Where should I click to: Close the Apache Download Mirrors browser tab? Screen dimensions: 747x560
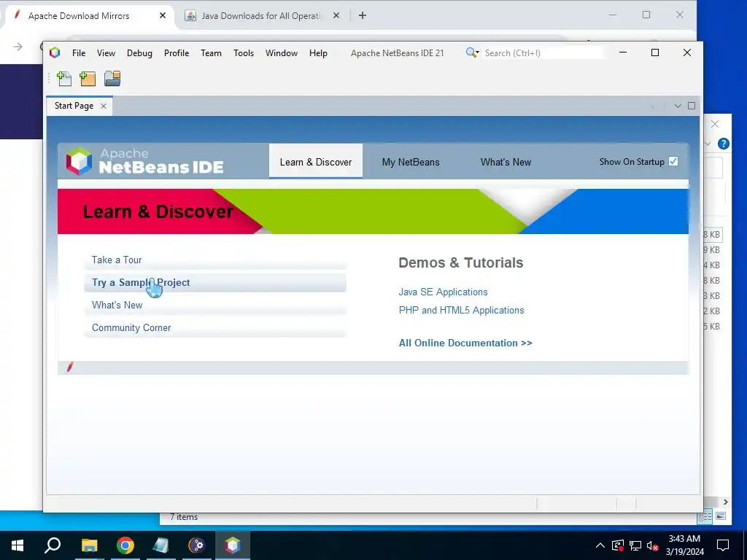pos(163,16)
